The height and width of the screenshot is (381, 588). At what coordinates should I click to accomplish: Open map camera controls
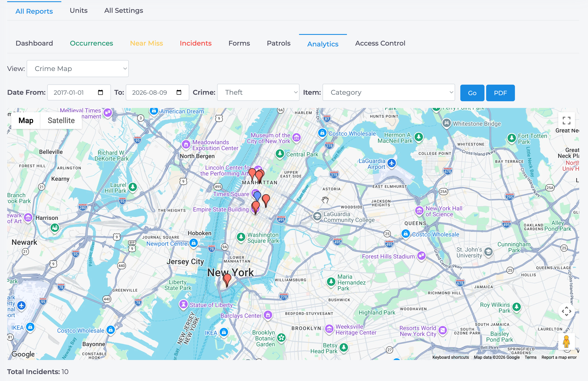tap(566, 311)
